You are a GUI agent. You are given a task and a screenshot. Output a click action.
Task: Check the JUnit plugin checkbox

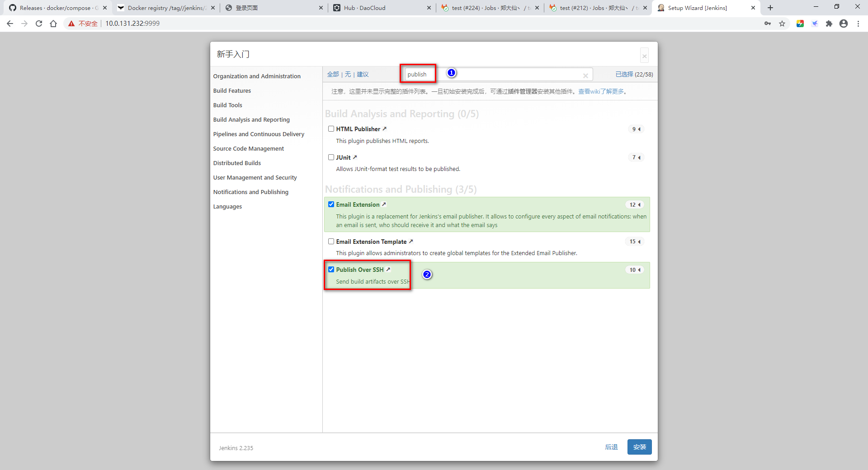pyautogui.click(x=331, y=157)
